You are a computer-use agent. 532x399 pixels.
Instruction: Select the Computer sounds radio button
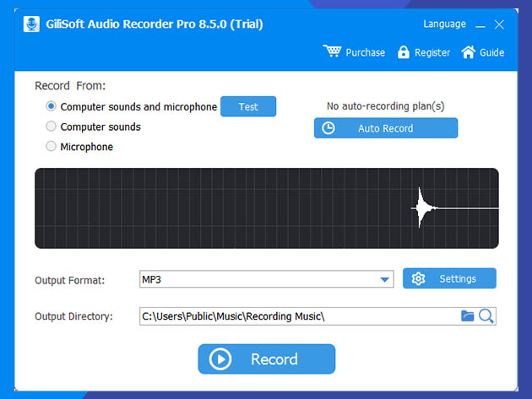pyautogui.click(x=51, y=127)
